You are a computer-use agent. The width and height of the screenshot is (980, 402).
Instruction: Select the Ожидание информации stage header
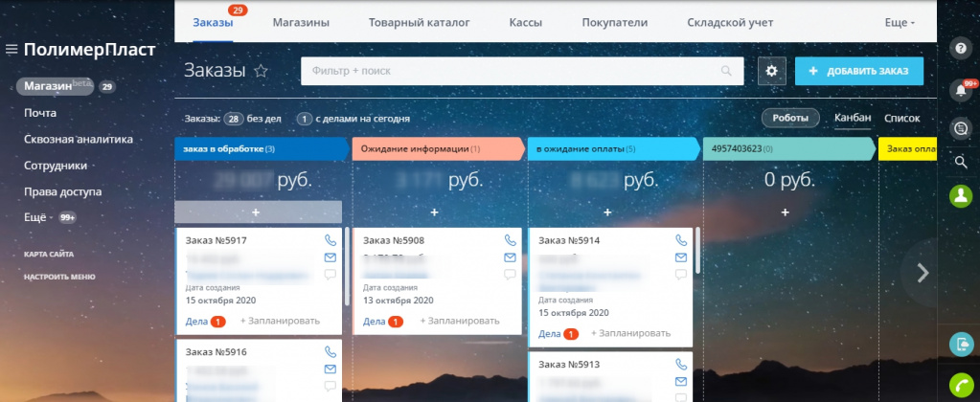(439, 149)
